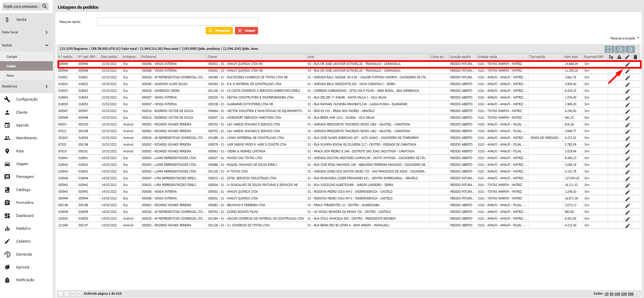644x298 pixels.
Task: Go to the next page of orders
Action: (x=73, y=294)
